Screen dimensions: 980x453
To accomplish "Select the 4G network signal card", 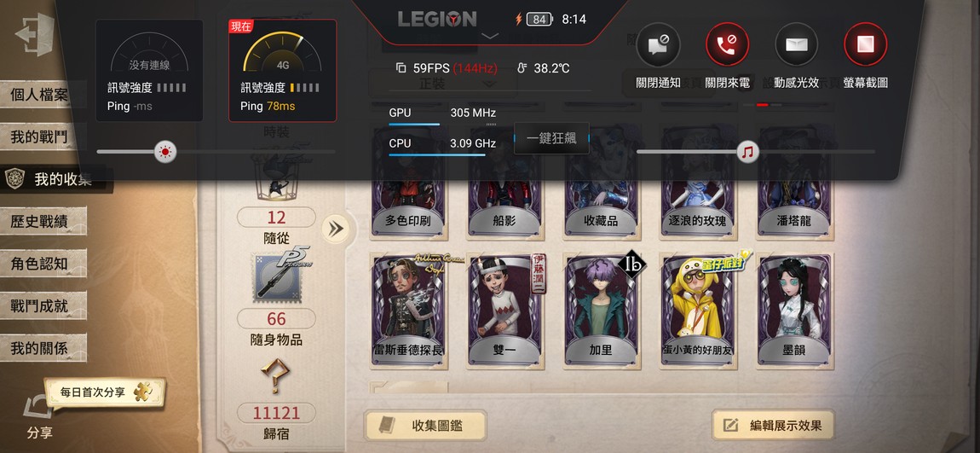I will [283, 70].
